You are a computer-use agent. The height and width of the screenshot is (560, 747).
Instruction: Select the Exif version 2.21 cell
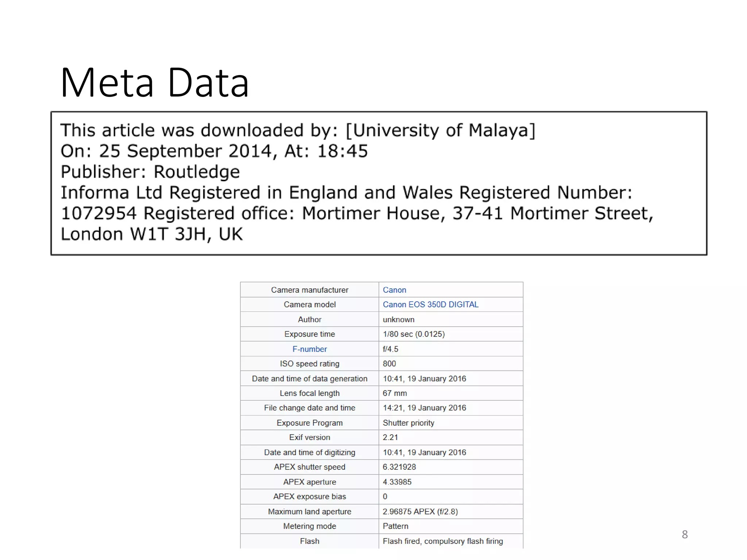[390, 437]
